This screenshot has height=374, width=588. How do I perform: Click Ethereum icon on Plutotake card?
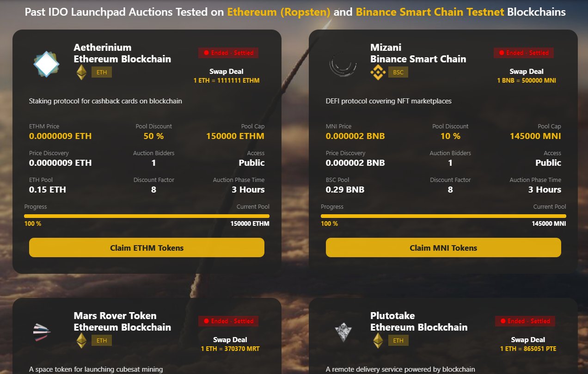coord(379,341)
